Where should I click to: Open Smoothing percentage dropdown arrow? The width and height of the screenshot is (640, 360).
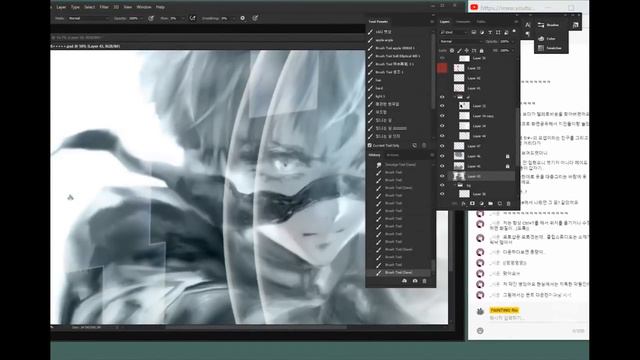(x=233, y=18)
